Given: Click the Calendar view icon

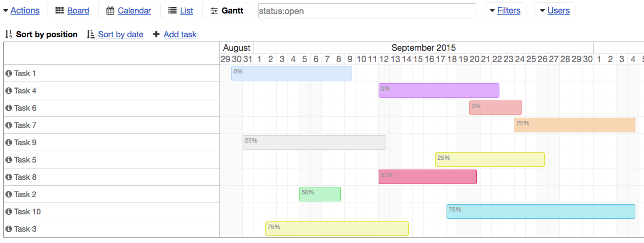Looking at the screenshot, I should point(110,11).
